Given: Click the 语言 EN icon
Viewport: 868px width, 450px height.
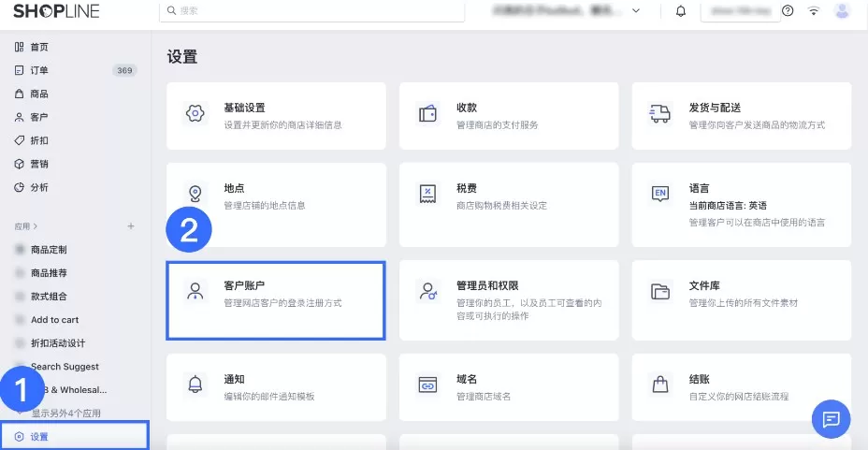Looking at the screenshot, I should (660, 193).
